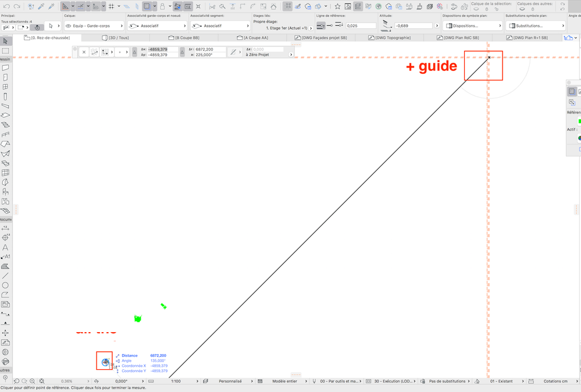
Task: Switch to the 0. Rez-de-chaussée tab
Action: [x=47, y=38]
